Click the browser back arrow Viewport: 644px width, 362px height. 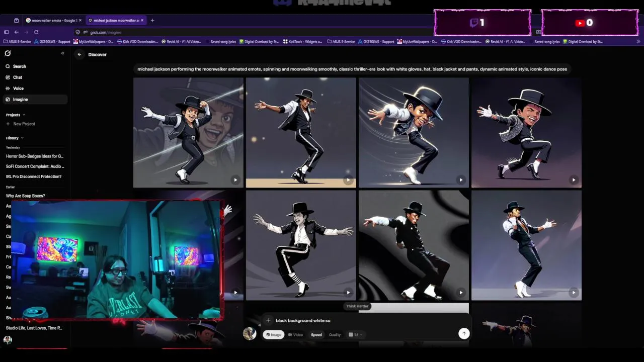(x=17, y=32)
